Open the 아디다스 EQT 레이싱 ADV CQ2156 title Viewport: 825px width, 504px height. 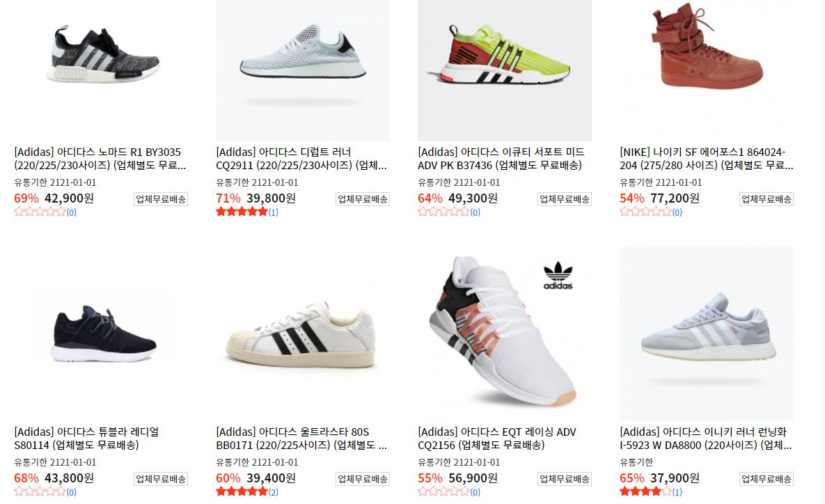(497, 439)
